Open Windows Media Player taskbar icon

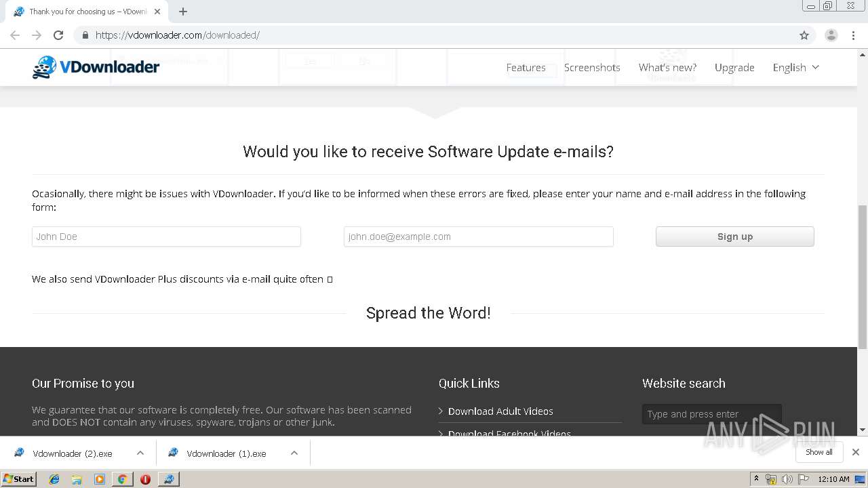point(100,479)
